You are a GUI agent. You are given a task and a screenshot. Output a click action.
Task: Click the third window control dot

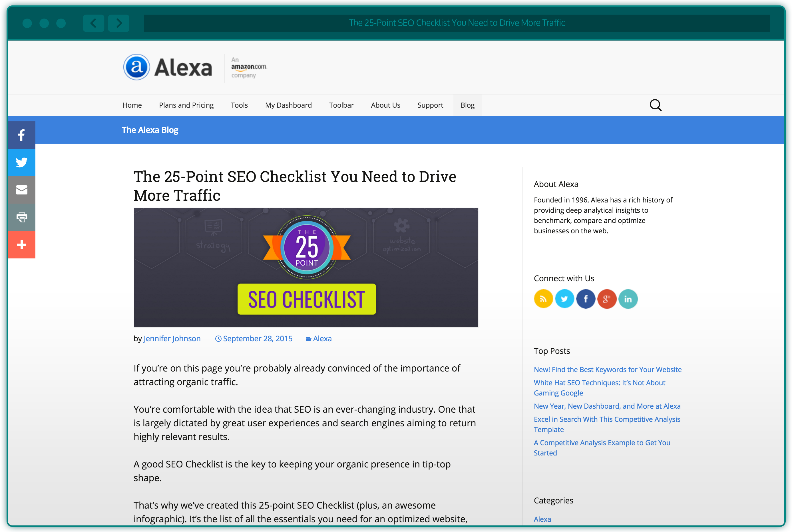click(61, 23)
